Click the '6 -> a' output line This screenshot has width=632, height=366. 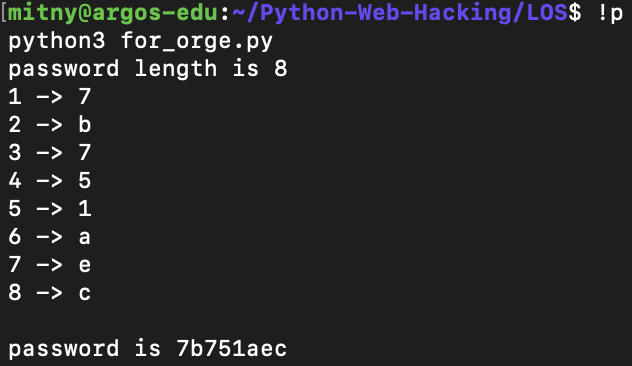[50, 236]
